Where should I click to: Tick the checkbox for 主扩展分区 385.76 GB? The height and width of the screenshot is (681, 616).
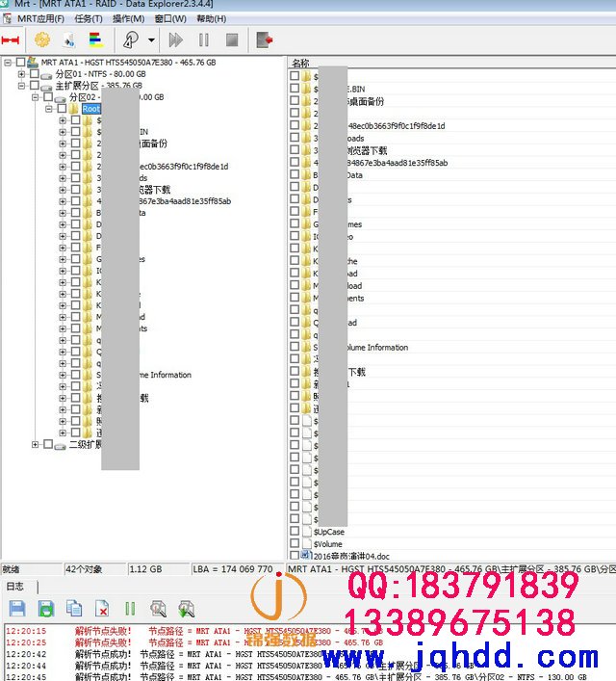coord(35,85)
